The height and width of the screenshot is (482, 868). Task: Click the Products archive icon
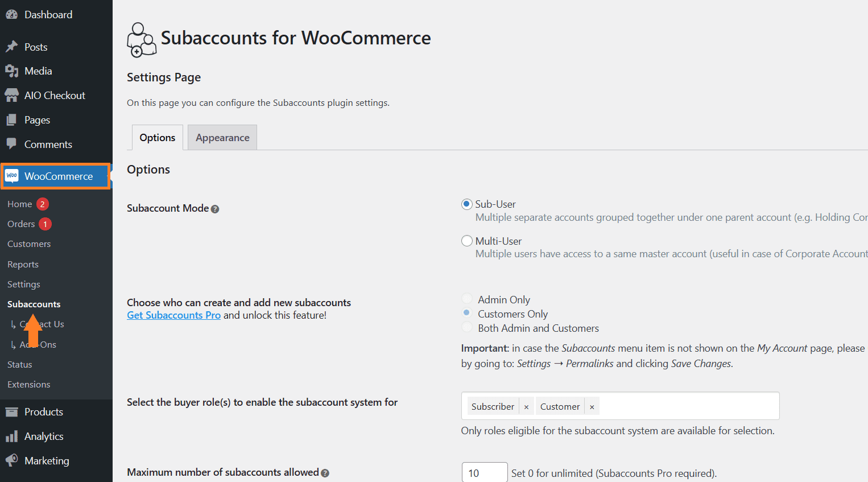11,412
